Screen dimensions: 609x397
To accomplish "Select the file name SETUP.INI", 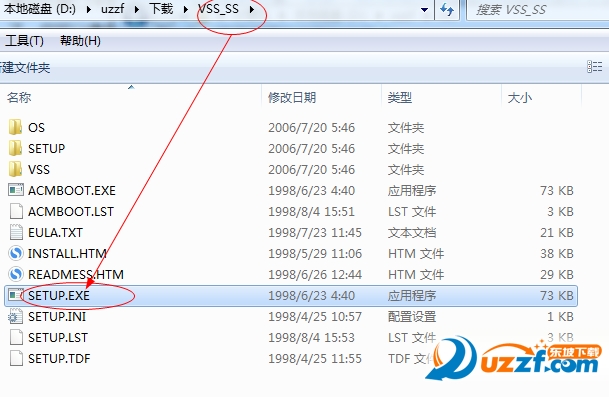I will point(57,316).
